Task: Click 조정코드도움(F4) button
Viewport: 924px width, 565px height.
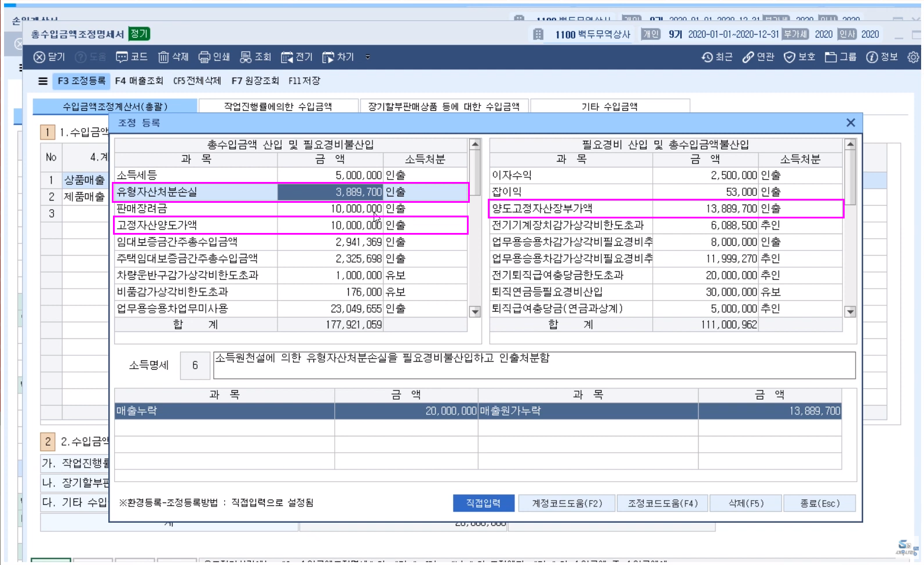Action: click(x=663, y=503)
